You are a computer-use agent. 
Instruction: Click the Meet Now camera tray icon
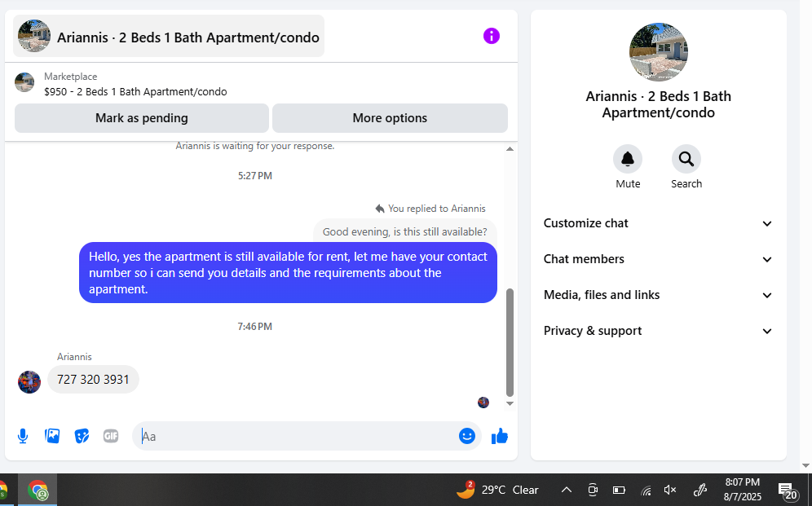point(593,490)
